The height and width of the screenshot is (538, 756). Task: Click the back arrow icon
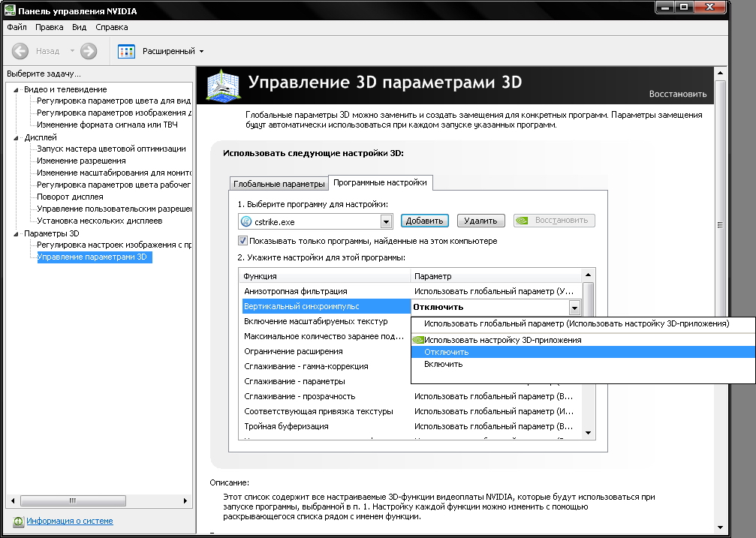click(20, 51)
